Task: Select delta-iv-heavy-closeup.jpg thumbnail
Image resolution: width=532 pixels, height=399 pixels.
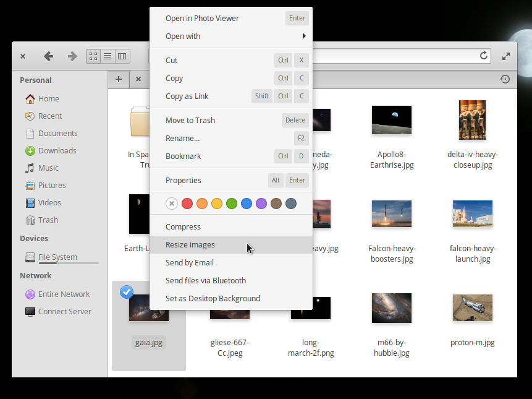Action: pos(472,120)
